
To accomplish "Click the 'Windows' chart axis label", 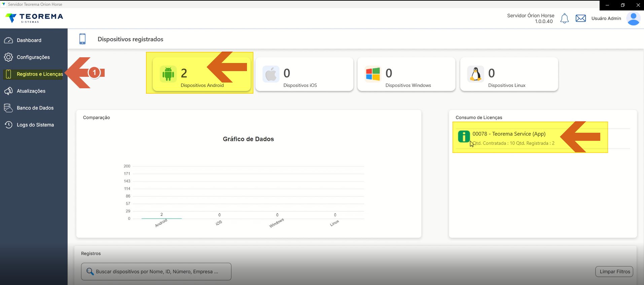I will pos(277,223).
